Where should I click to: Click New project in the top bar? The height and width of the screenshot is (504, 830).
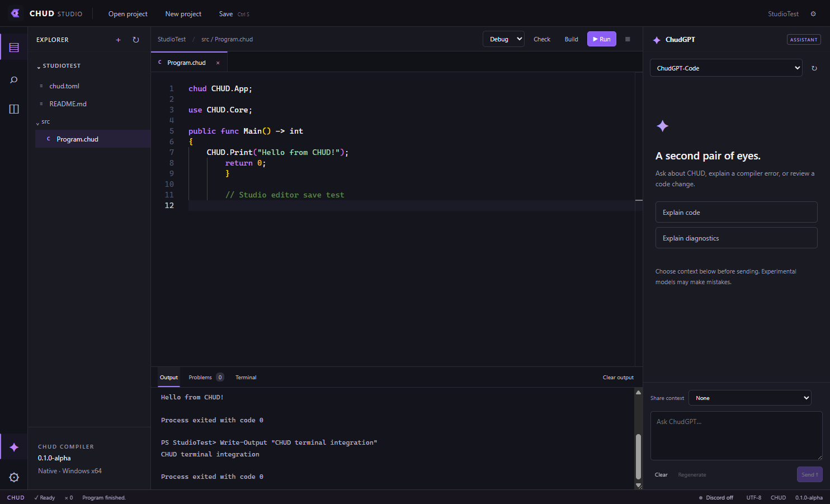tap(183, 14)
